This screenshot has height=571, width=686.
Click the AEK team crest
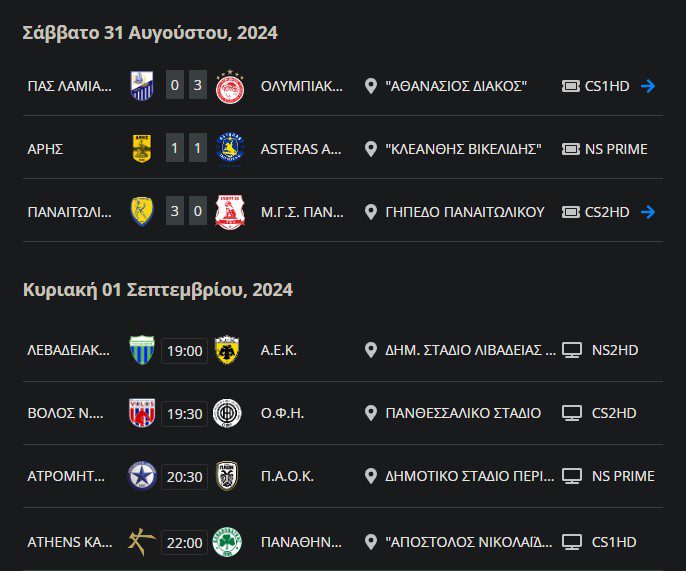pos(226,350)
